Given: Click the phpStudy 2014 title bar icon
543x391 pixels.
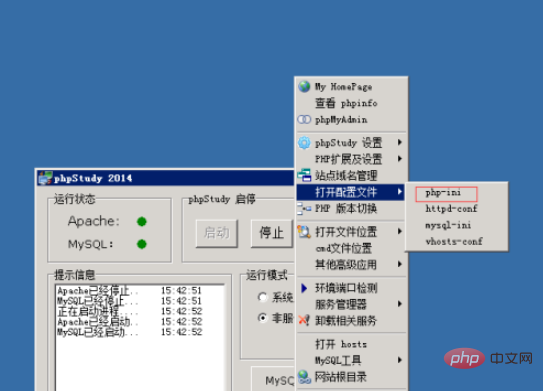Looking at the screenshot, I should tap(45, 178).
